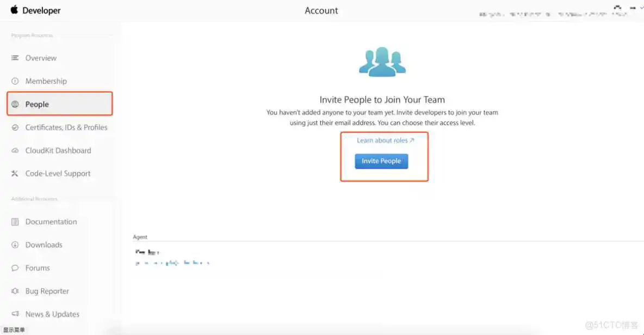The image size is (644, 335).
Task: Click Account in the top bar
Action: click(x=321, y=10)
